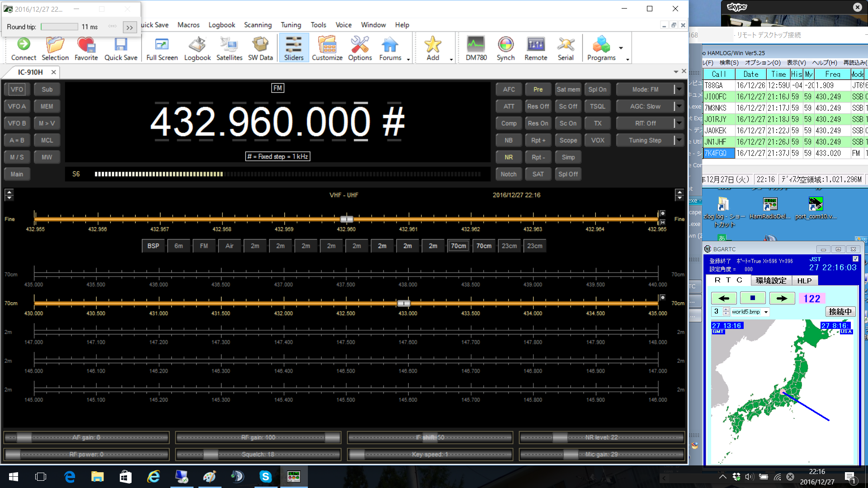Image resolution: width=868 pixels, height=488 pixels.
Task: Select the 23cm band button
Action: pos(509,246)
